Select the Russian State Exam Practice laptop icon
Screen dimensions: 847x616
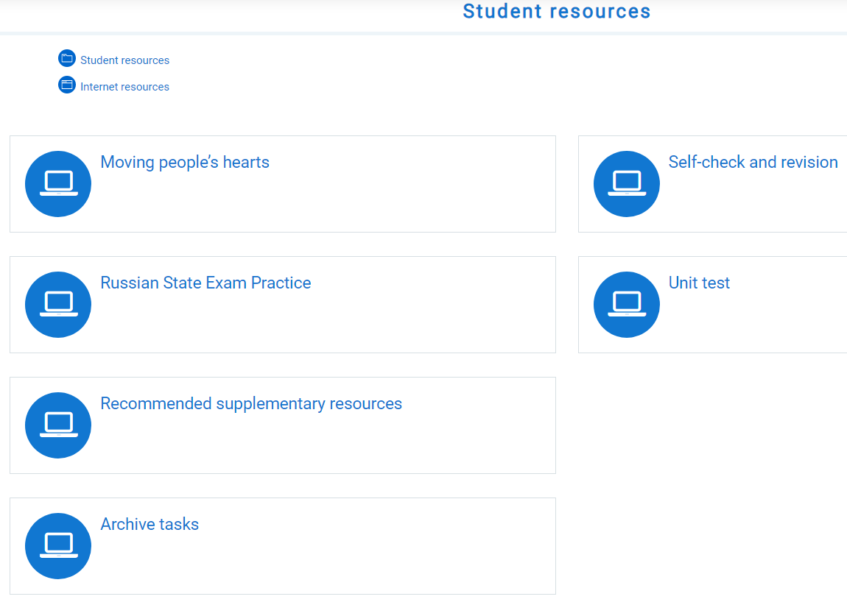tap(57, 304)
